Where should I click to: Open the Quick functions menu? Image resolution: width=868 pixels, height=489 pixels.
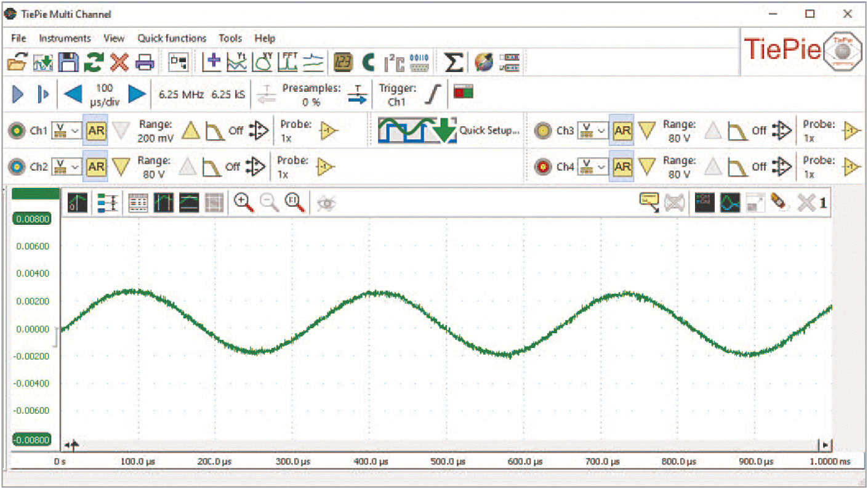[x=172, y=38]
